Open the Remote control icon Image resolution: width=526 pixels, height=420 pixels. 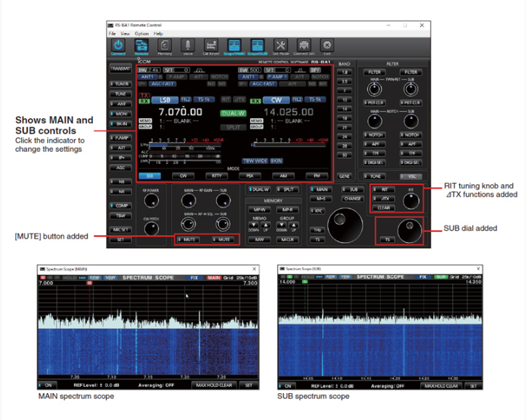point(141,45)
